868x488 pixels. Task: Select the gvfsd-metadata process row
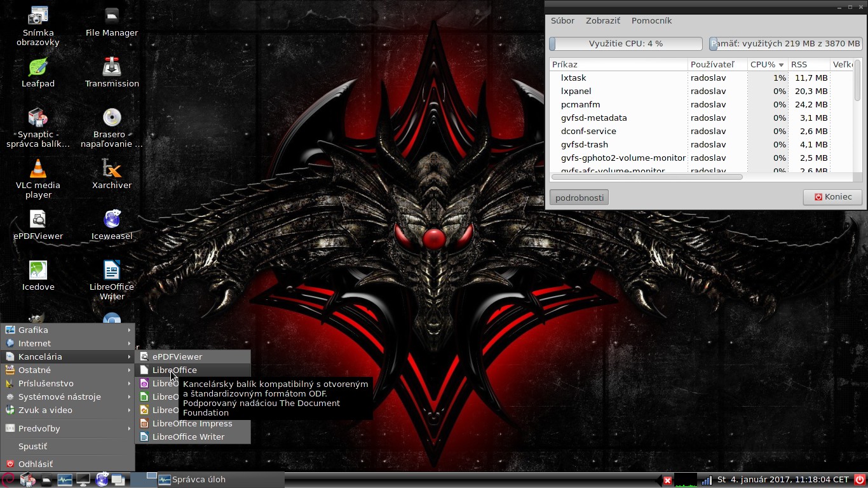(701, 118)
